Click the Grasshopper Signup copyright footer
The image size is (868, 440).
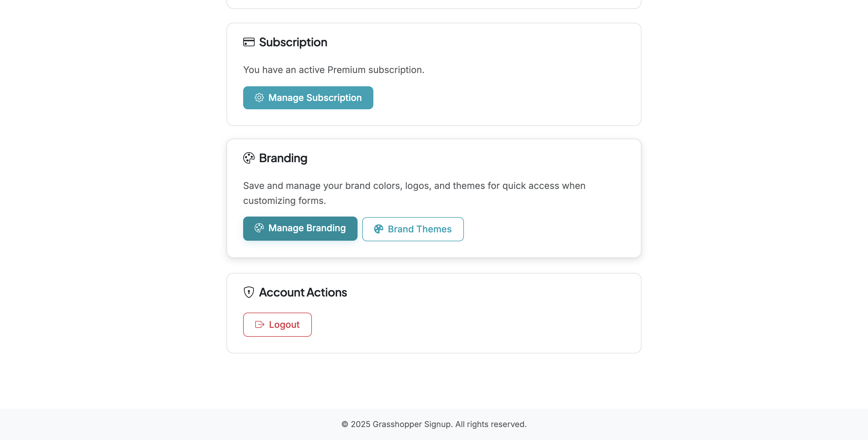tap(434, 424)
